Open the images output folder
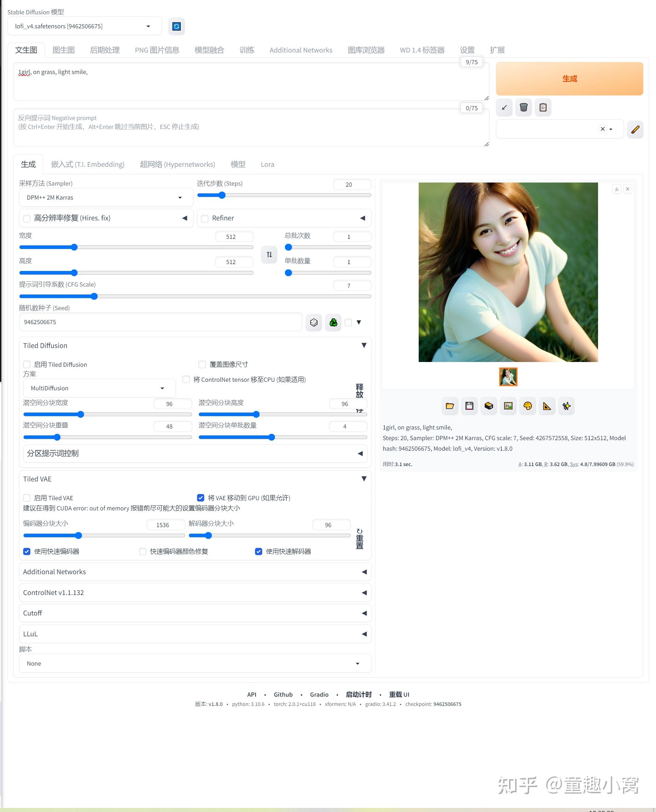Viewport: 656px width, 812px height. [x=449, y=406]
